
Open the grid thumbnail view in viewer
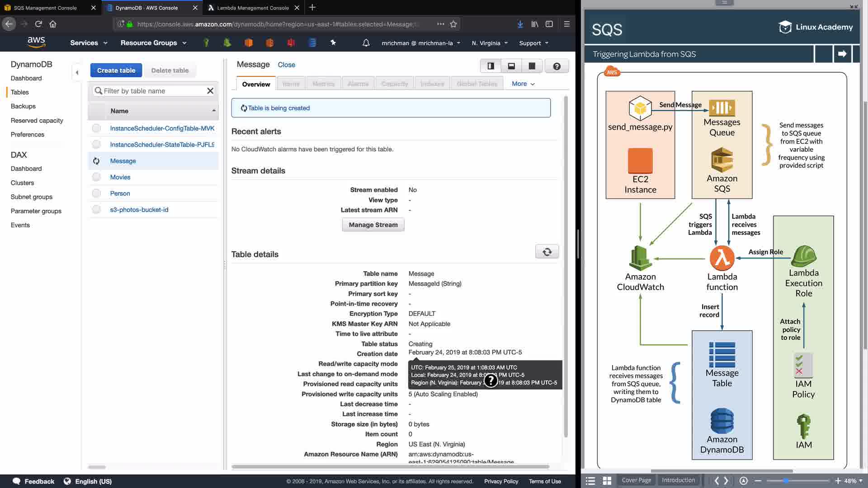pyautogui.click(x=607, y=481)
